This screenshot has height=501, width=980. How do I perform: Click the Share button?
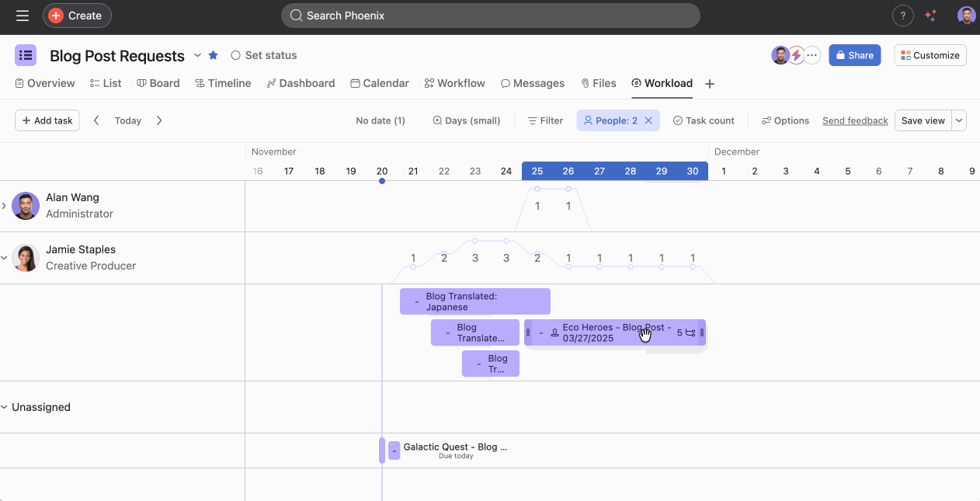(854, 55)
